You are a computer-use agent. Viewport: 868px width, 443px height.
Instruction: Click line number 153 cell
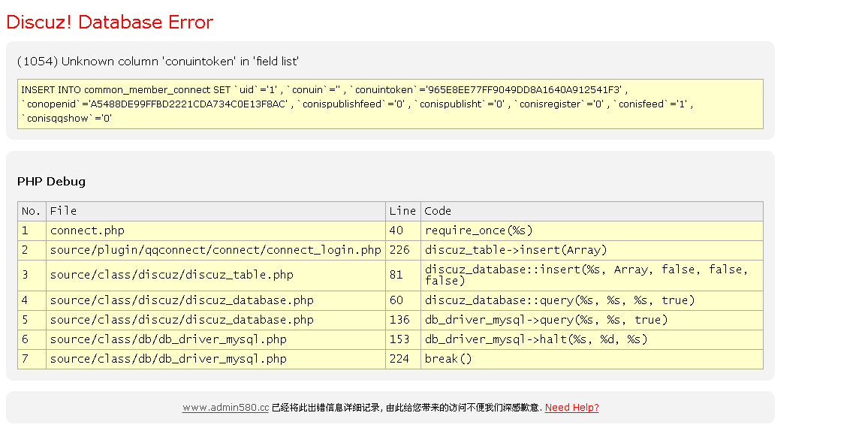[399, 339]
